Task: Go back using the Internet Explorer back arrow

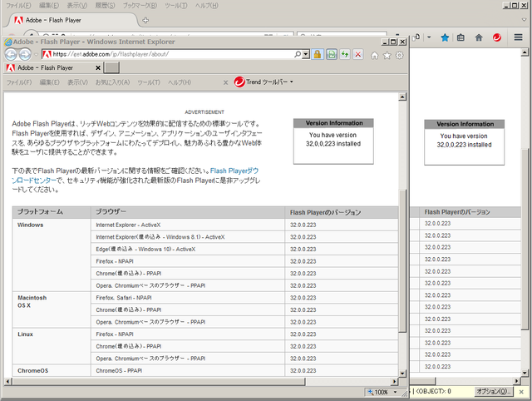Action: 11,54
